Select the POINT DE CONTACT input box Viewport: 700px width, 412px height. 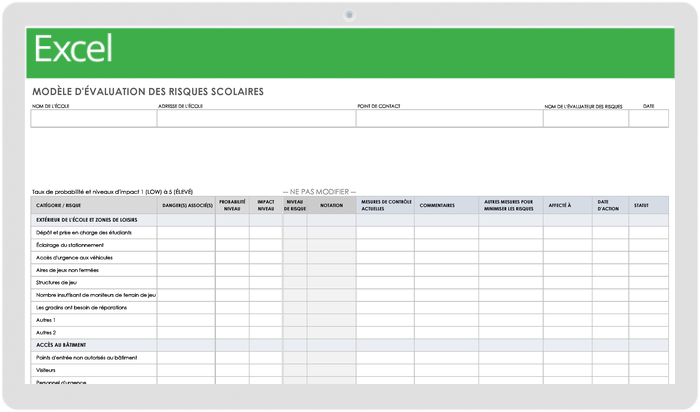(450, 118)
